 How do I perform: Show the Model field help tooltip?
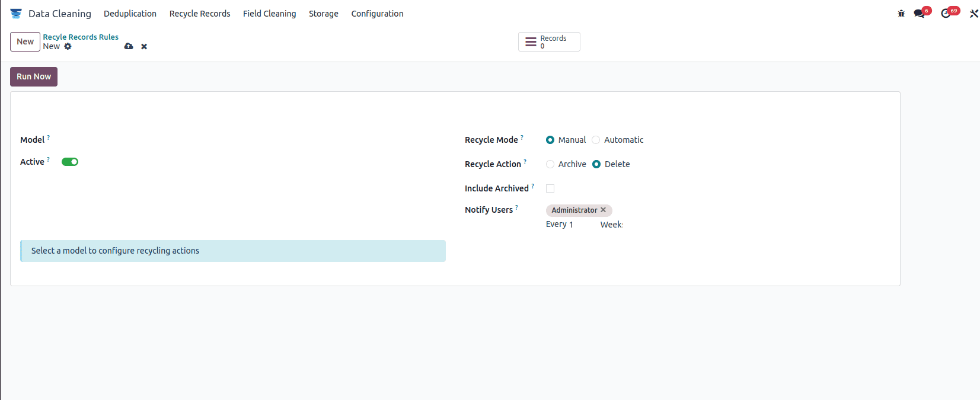(x=49, y=137)
